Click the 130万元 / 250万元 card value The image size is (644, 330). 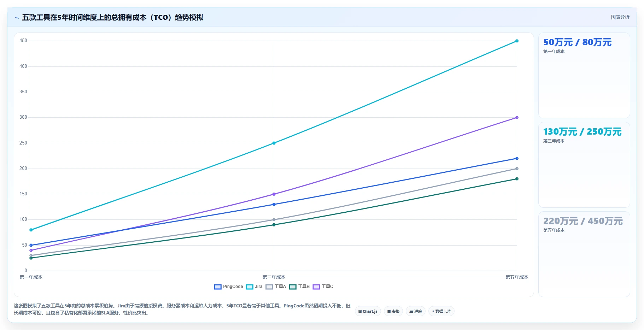click(582, 132)
